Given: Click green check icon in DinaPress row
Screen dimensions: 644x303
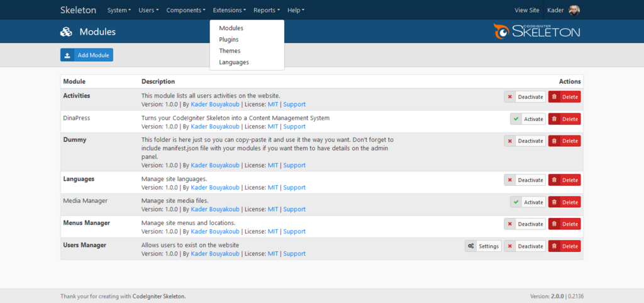Looking at the screenshot, I should [x=516, y=119].
